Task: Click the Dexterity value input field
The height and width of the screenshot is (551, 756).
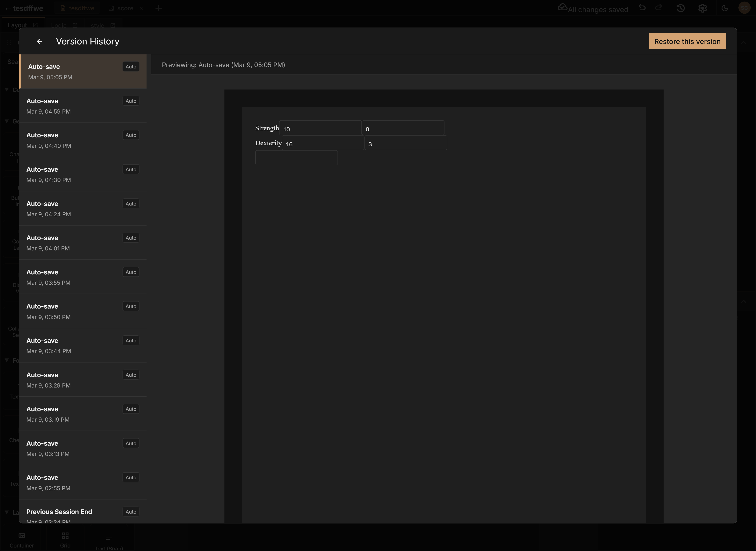Action: point(323,143)
